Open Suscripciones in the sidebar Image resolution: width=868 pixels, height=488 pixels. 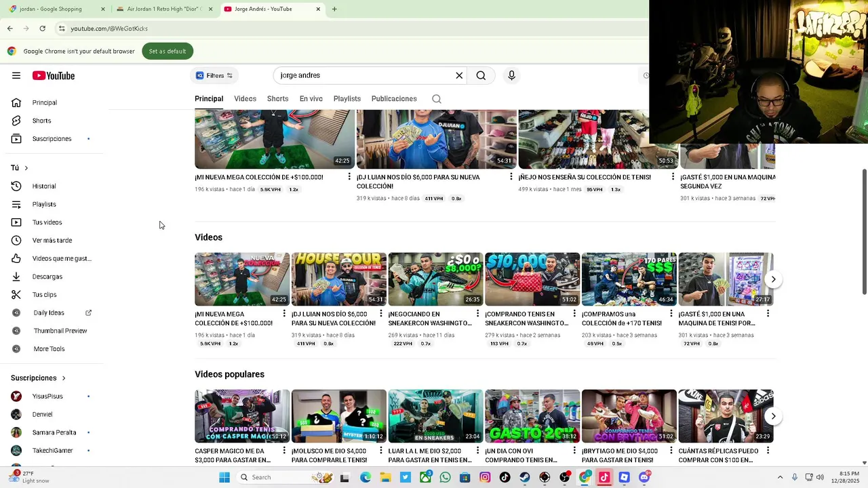coord(52,139)
